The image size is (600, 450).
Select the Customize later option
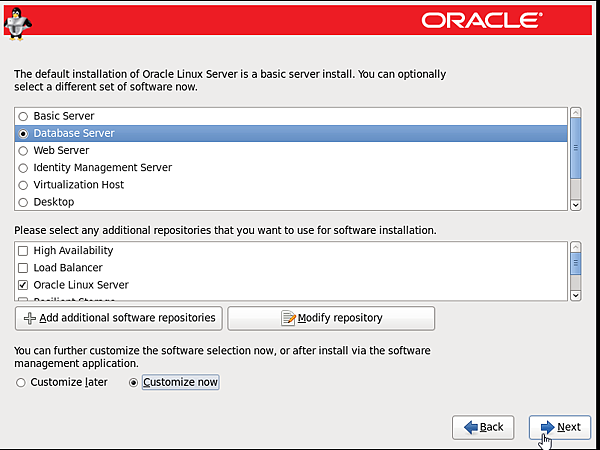(21, 383)
